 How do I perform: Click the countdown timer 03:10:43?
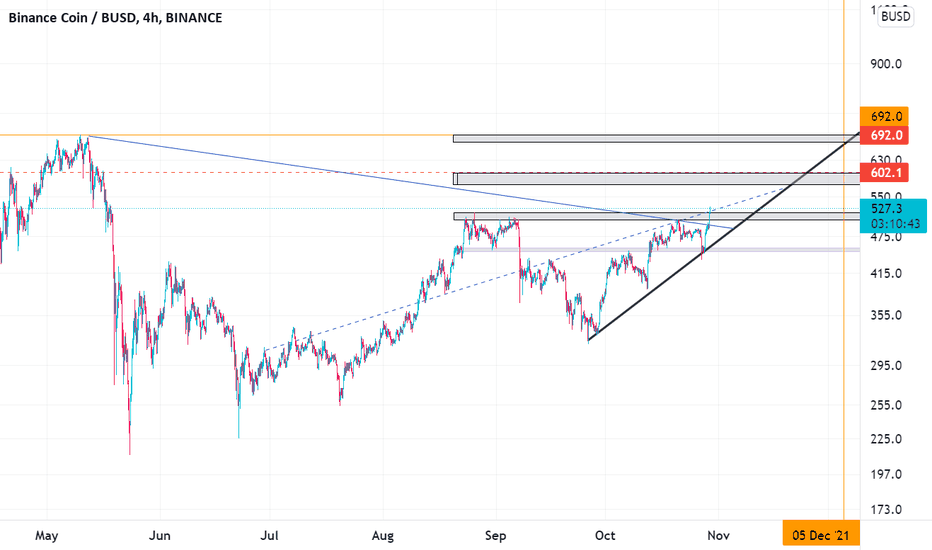click(x=895, y=224)
